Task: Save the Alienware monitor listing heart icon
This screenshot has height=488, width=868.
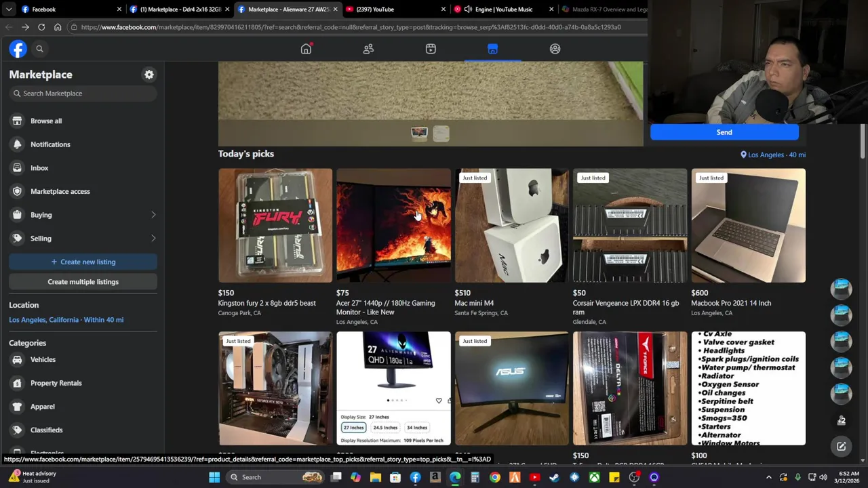Action: 439,401
